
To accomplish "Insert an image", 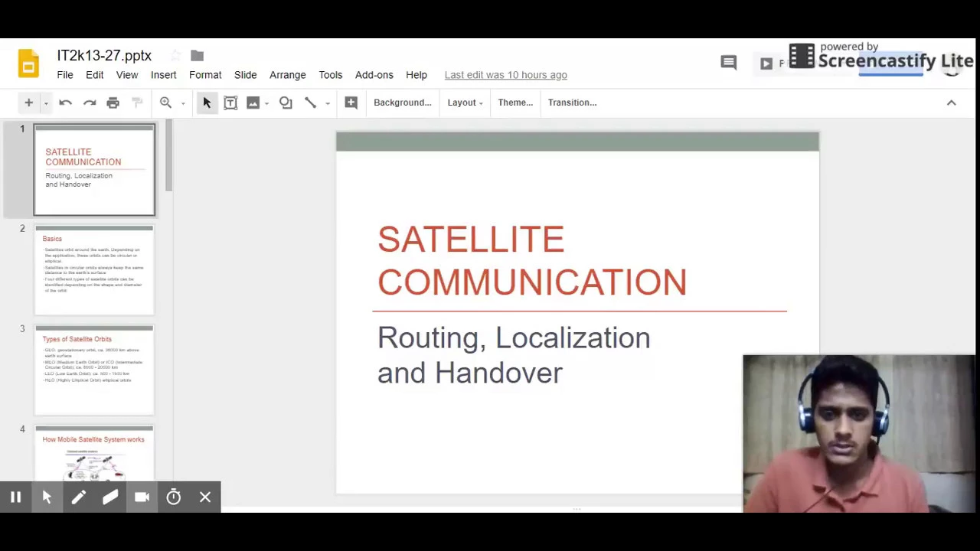I will (253, 103).
